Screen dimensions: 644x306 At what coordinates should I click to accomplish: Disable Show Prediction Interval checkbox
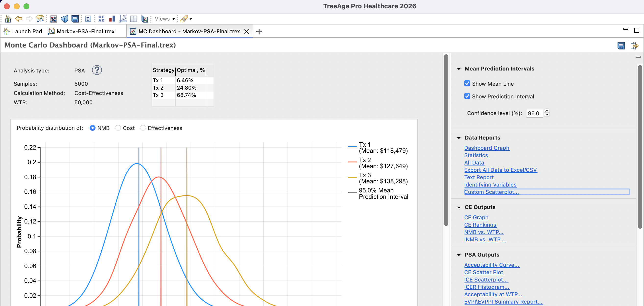pyautogui.click(x=467, y=96)
